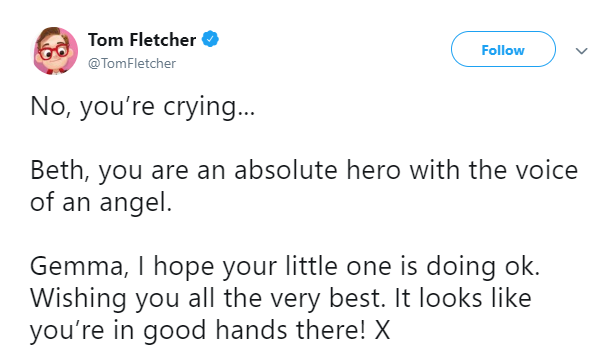This screenshot has width=613, height=362.
Task: Select the phrase "of an angel."
Action: pos(101,203)
